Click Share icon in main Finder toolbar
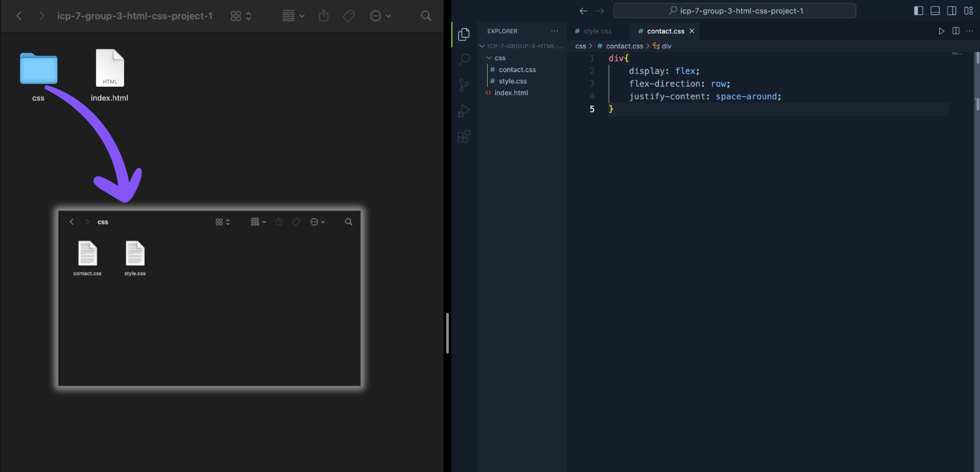This screenshot has width=980, height=472. pyautogui.click(x=324, y=16)
